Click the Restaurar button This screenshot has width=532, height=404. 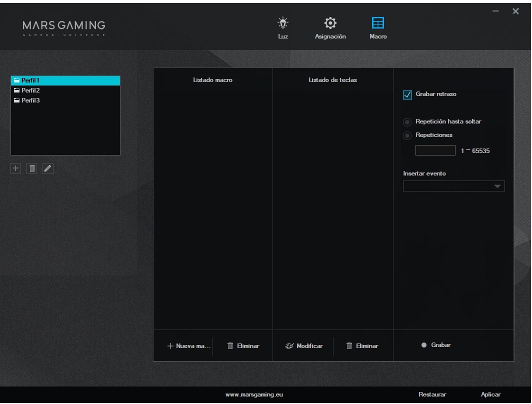pos(432,394)
